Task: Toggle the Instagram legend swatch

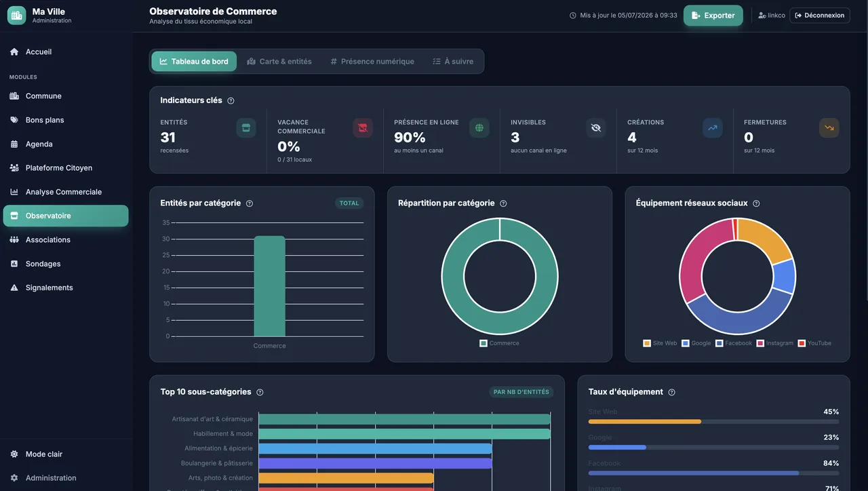Action: pos(761,343)
